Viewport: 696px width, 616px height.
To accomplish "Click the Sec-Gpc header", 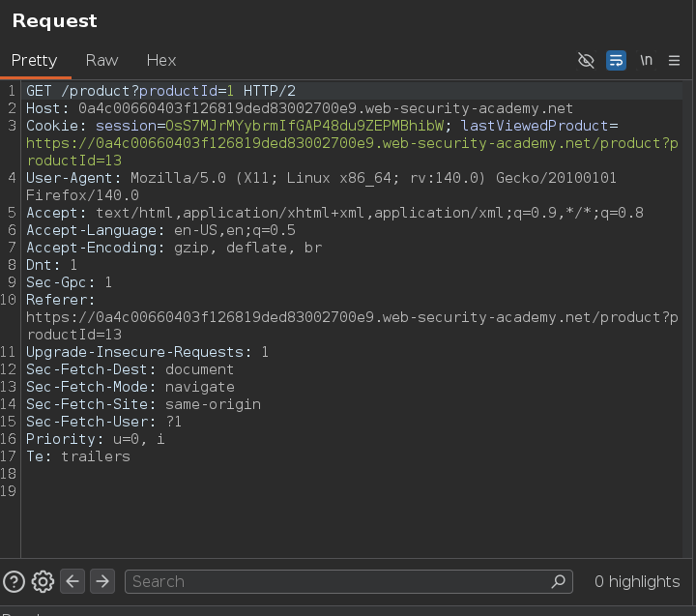I will pyautogui.click(x=69, y=282).
